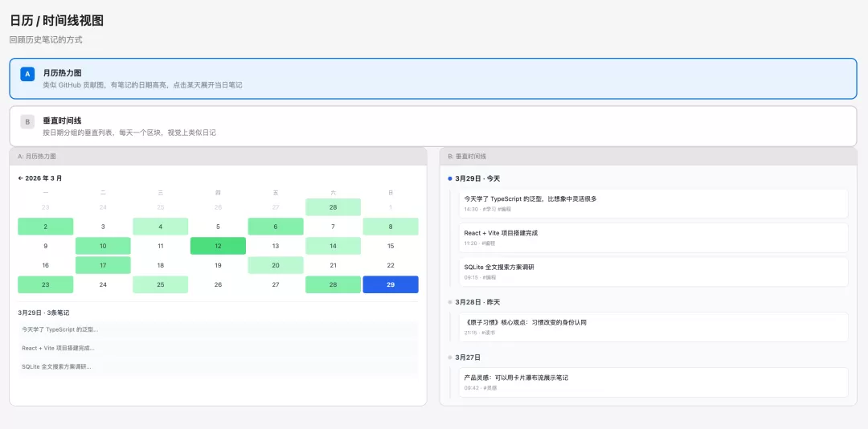Open 产品灵感 card in 3月27日 group
Image resolution: width=868 pixels, height=429 pixels.
[653, 382]
